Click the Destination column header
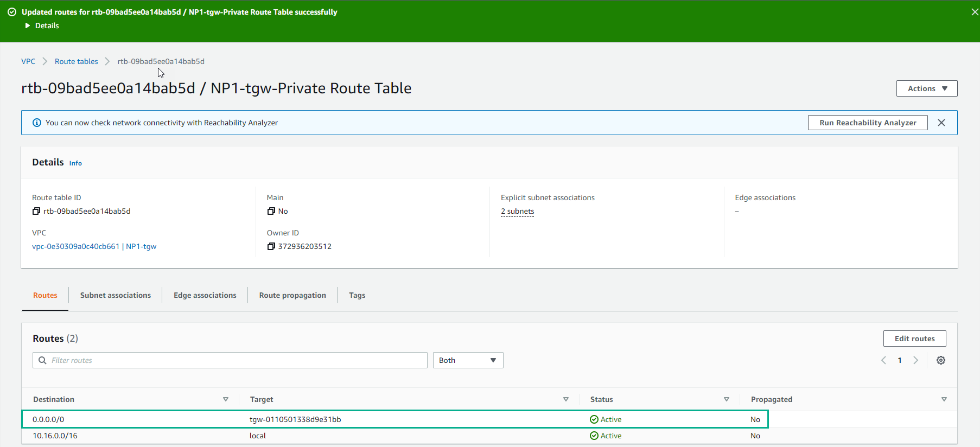The width and height of the screenshot is (980, 447). (x=54, y=399)
